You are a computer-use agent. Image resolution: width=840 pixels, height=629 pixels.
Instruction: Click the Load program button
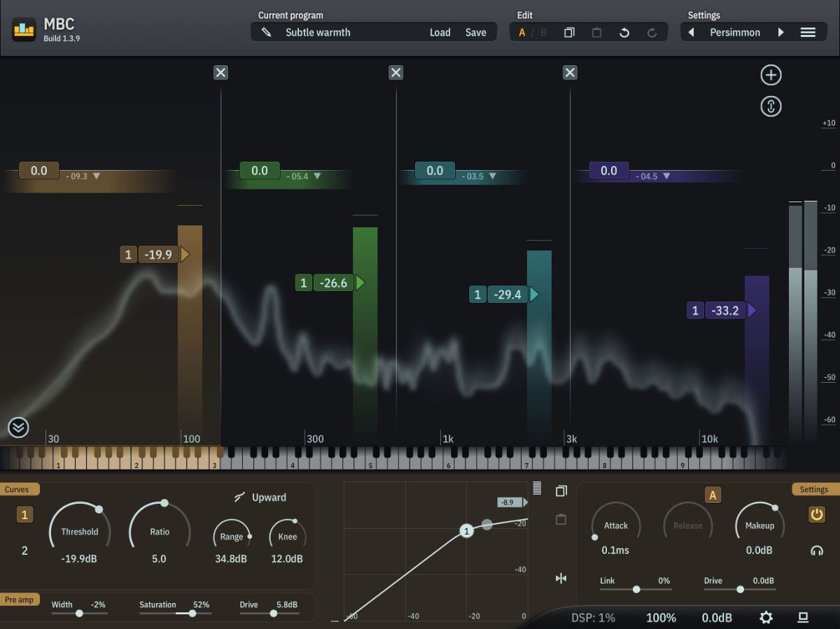click(440, 32)
